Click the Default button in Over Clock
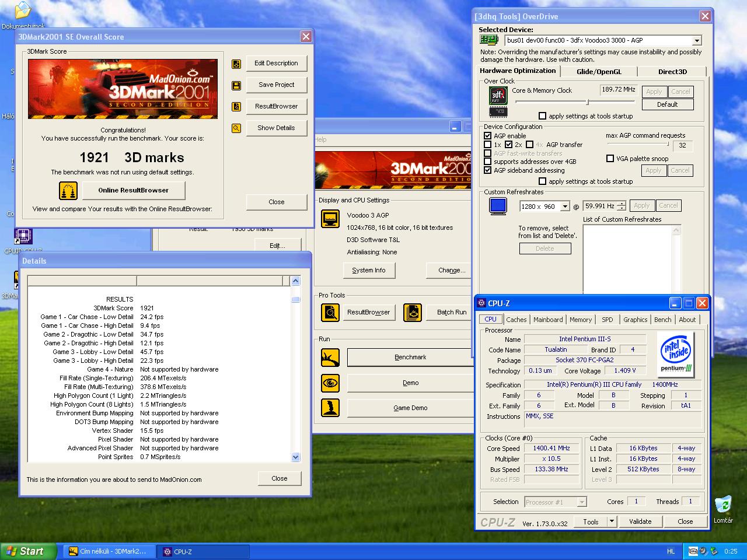Screen dimensions: 747x560 [668, 105]
